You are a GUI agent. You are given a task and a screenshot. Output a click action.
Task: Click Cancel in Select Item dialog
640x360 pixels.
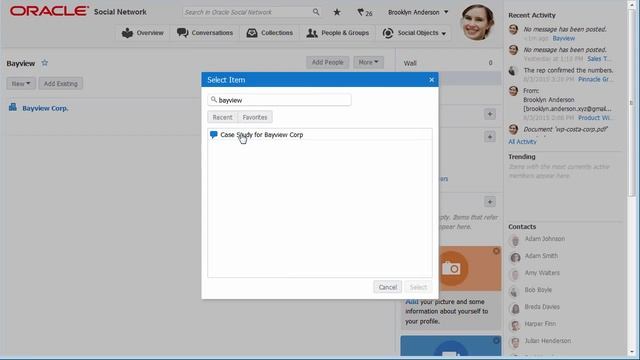point(387,287)
